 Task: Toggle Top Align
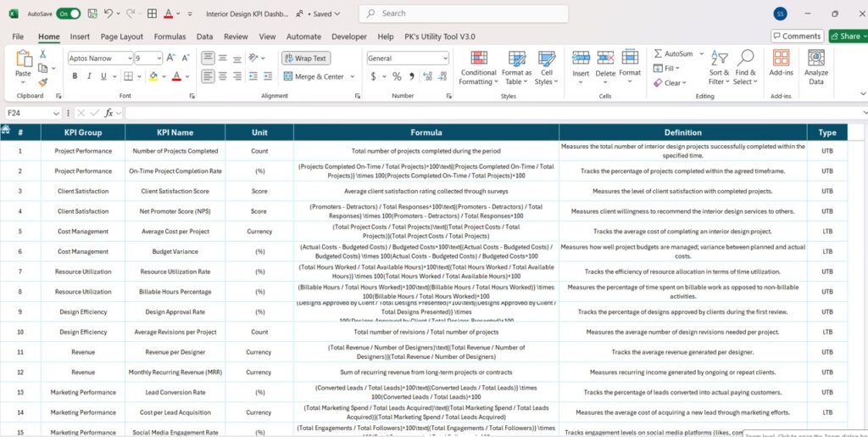208,58
